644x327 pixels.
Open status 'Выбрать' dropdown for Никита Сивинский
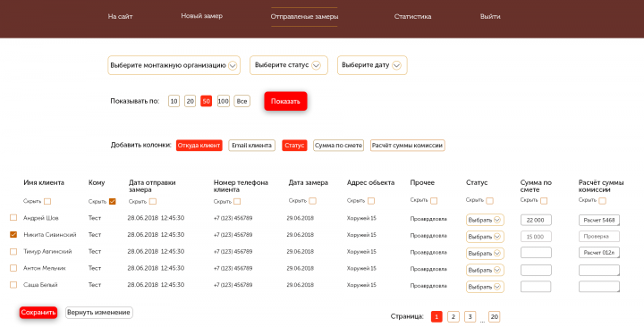(485, 237)
